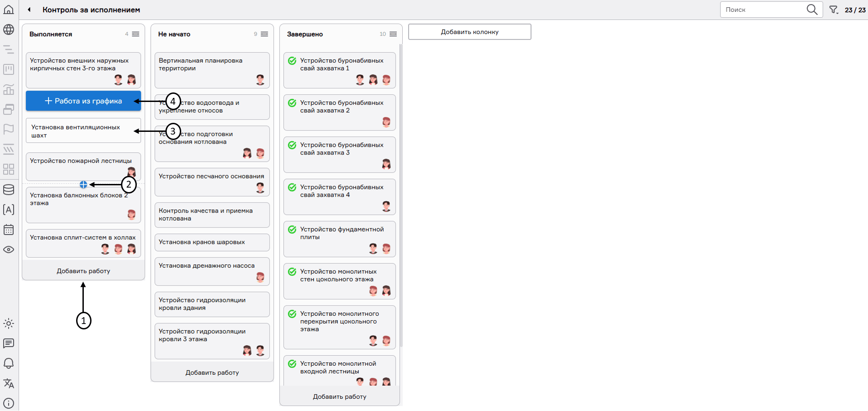Open the Не начато column menu
Viewport: 868px width, 411px height.
click(265, 34)
